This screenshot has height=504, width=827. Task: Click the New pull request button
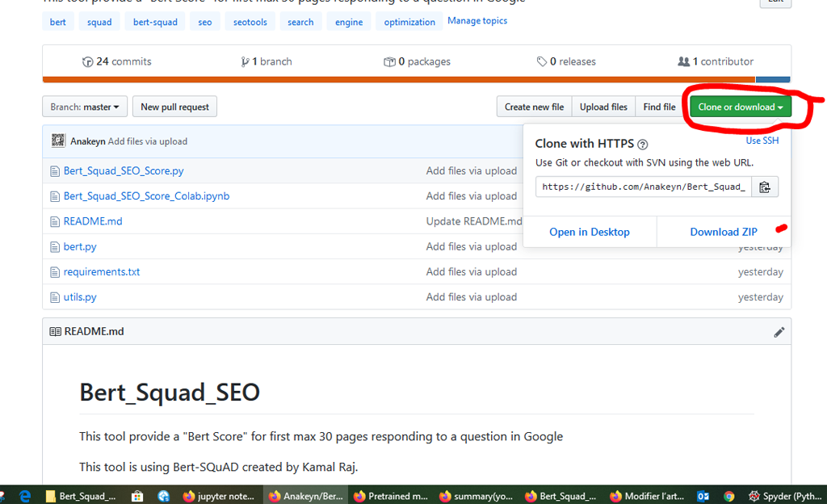174,107
